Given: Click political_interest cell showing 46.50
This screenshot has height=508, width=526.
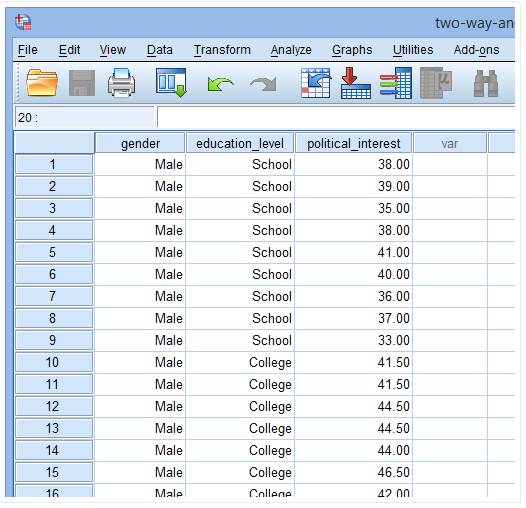Looking at the screenshot, I should [354, 472].
